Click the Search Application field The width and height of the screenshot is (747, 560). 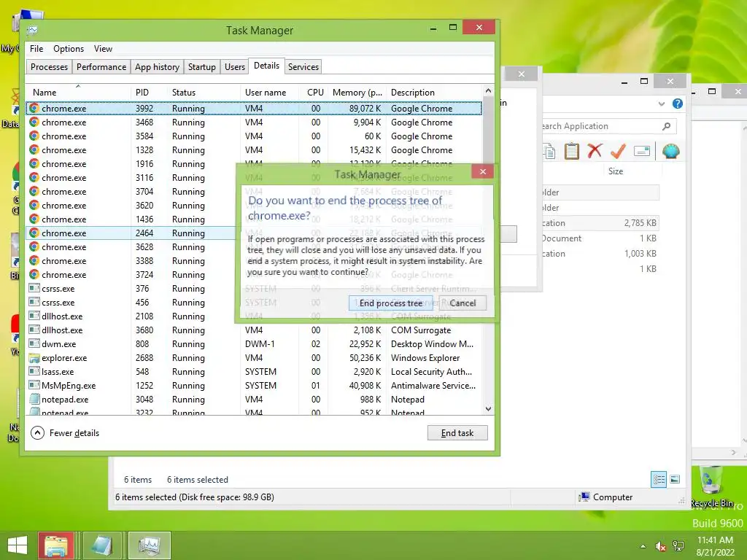pos(600,126)
